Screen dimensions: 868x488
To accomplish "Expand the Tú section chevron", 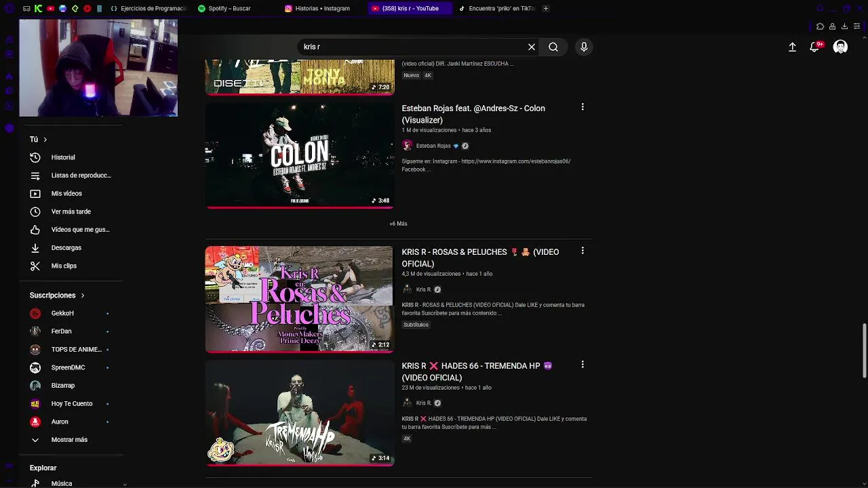I will pyautogui.click(x=45, y=140).
